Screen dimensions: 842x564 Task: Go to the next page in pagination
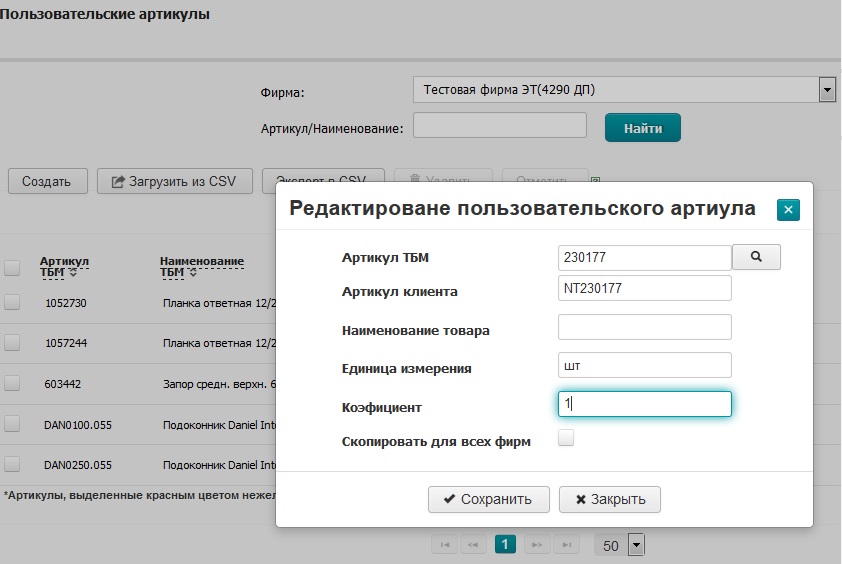[x=537, y=544]
